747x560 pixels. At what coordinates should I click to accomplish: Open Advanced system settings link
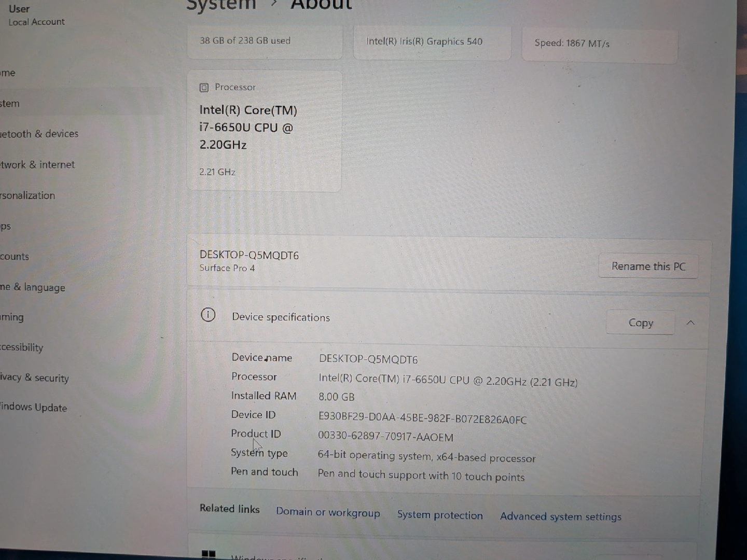tap(560, 516)
